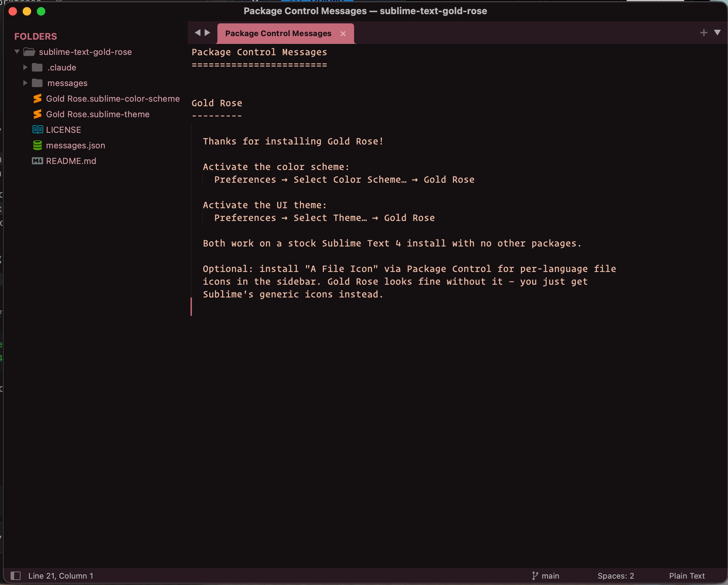The width and height of the screenshot is (728, 585).
Task: Click the .claude folder icon
Action: 37,67
